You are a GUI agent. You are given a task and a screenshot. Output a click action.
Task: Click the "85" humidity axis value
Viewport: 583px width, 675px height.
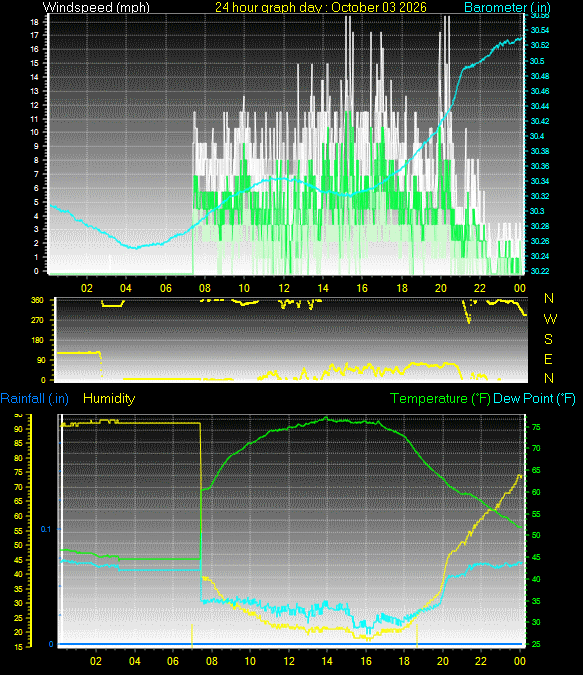coord(18,444)
